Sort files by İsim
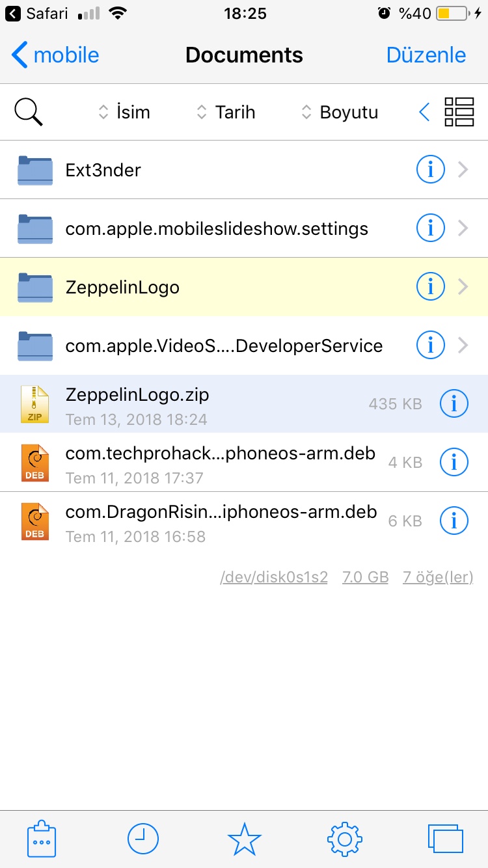Image resolution: width=488 pixels, height=868 pixels. tap(124, 113)
